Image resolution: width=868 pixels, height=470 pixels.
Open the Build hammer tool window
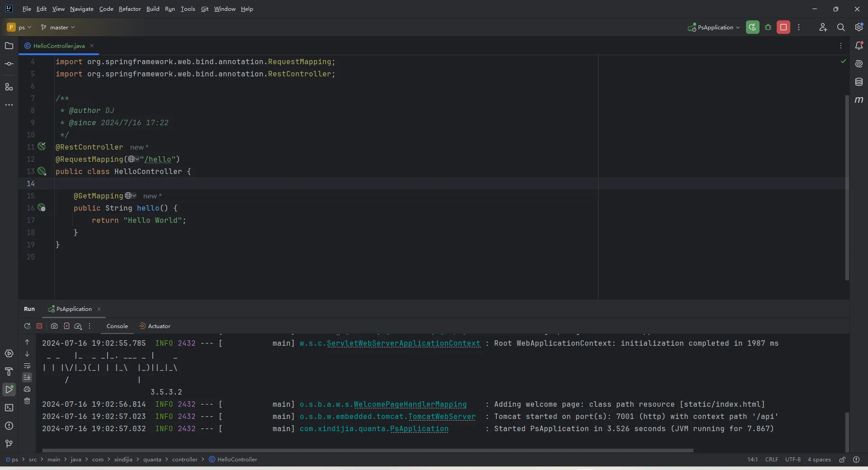[9, 371]
